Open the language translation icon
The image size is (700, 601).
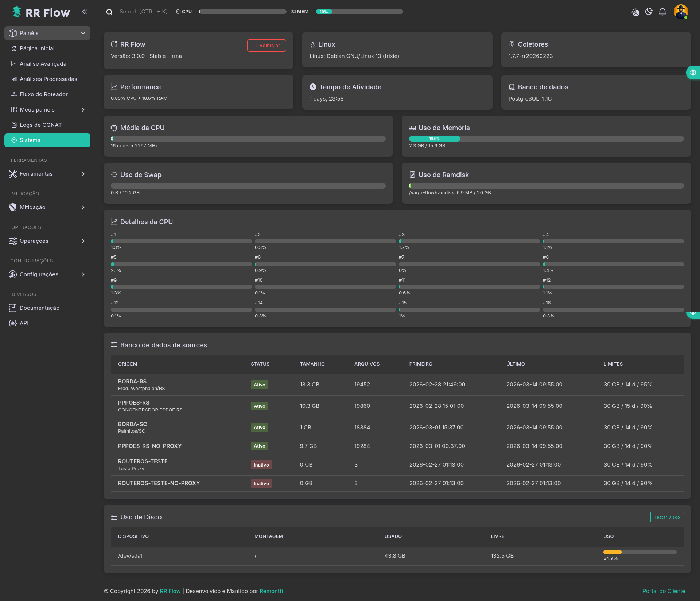634,12
